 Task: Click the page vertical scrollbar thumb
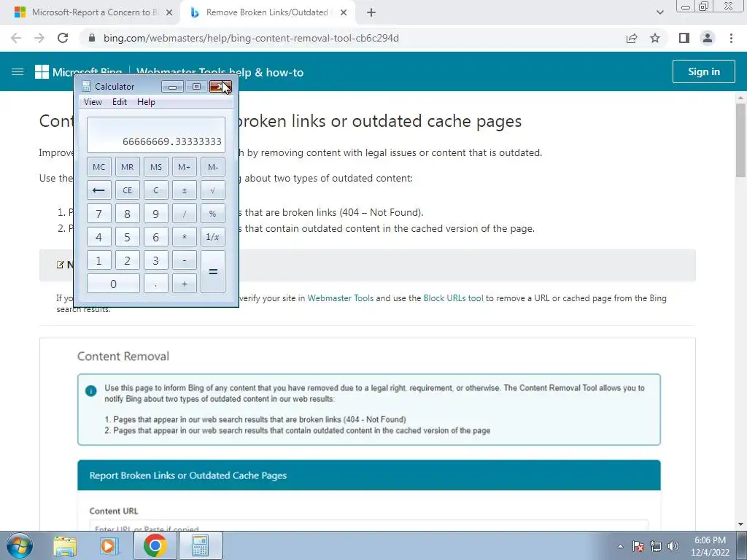(740, 141)
